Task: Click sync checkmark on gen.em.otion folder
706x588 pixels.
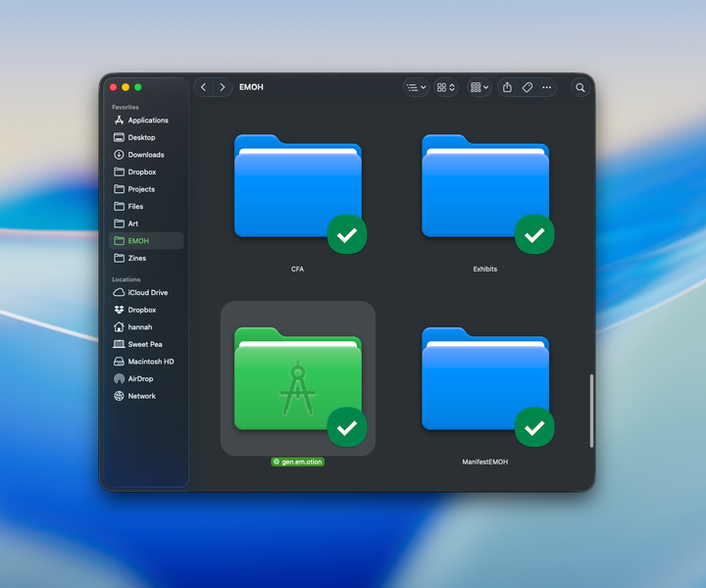Action: [x=347, y=427]
